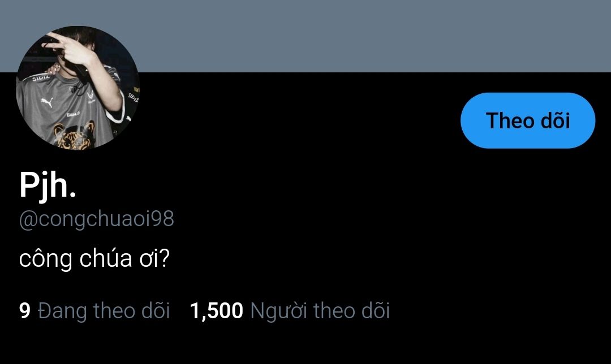611x364 pixels.
Task: Select the display name Pjh.
Action: coord(48,186)
